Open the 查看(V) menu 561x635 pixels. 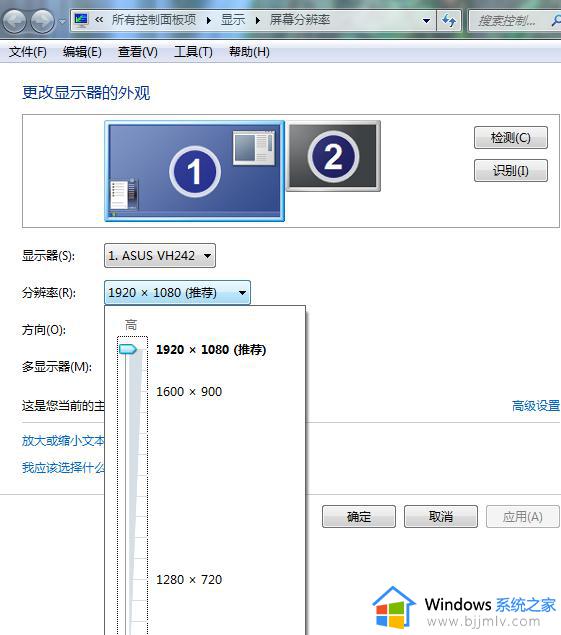click(x=137, y=52)
